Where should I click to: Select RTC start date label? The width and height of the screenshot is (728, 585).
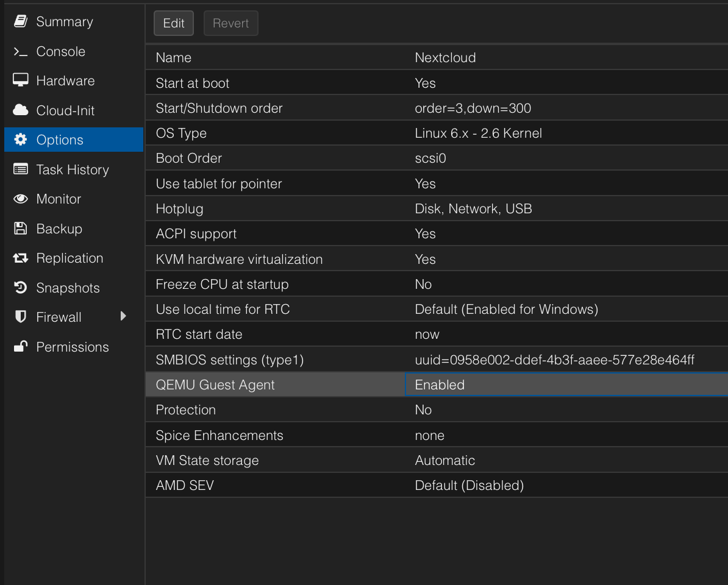point(199,334)
